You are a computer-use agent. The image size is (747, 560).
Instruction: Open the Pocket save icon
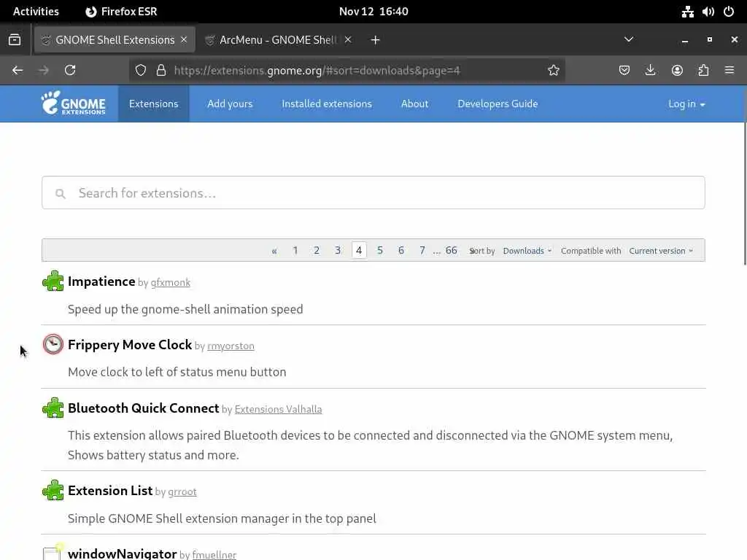pyautogui.click(x=624, y=71)
